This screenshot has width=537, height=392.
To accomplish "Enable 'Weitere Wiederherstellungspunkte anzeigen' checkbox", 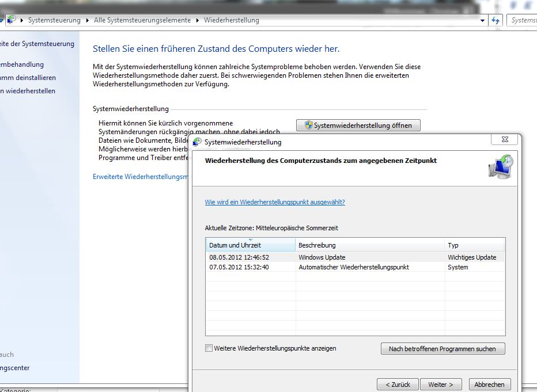I will [209, 348].
